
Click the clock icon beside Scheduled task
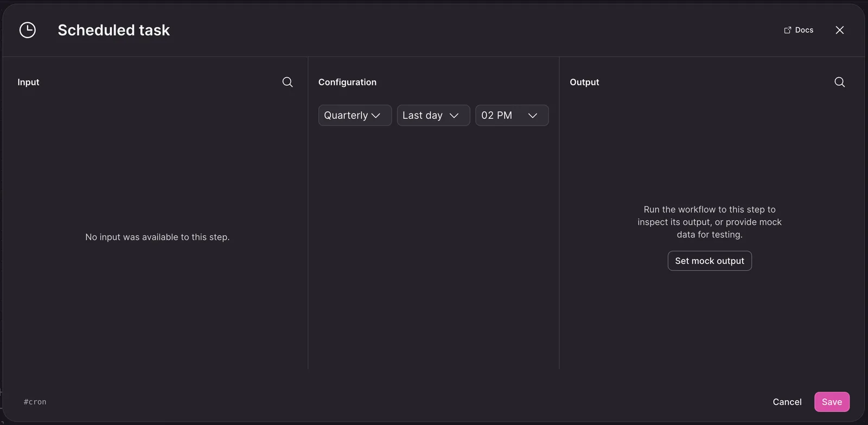click(x=28, y=30)
